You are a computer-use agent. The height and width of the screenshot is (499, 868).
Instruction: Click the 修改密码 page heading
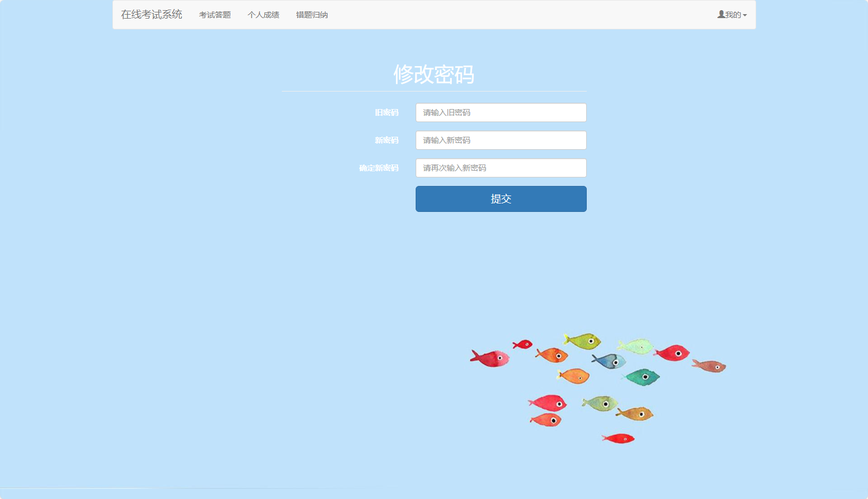[x=434, y=74]
